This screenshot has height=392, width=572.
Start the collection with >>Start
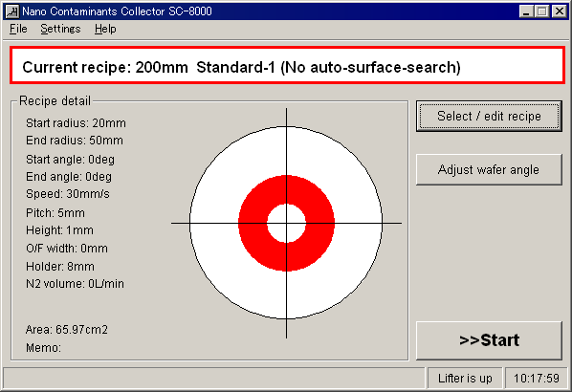[x=489, y=340]
